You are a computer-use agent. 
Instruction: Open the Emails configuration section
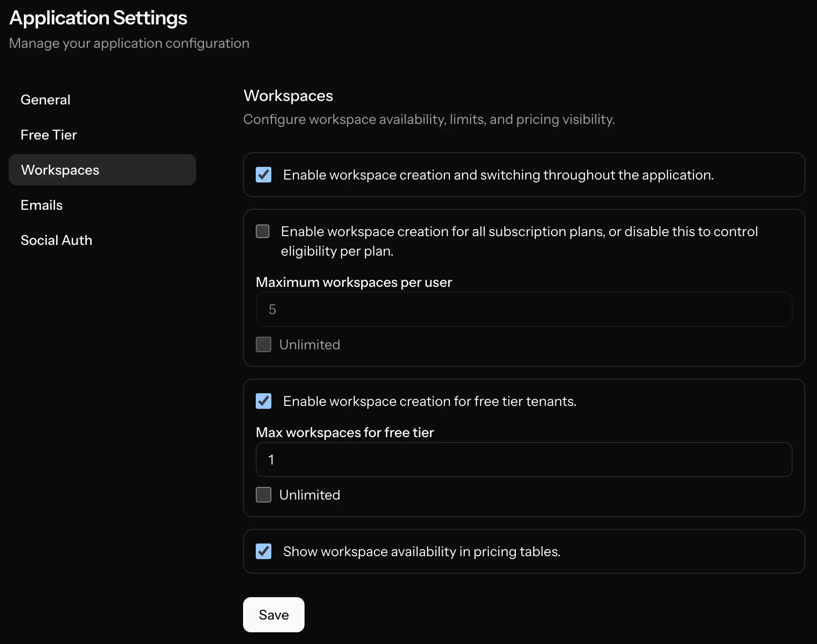click(41, 205)
